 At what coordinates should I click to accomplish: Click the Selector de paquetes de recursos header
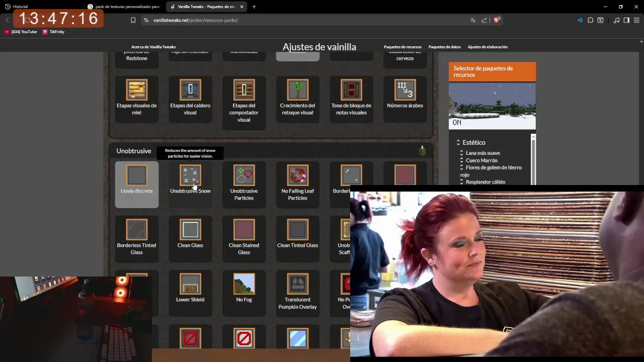coord(492,71)
